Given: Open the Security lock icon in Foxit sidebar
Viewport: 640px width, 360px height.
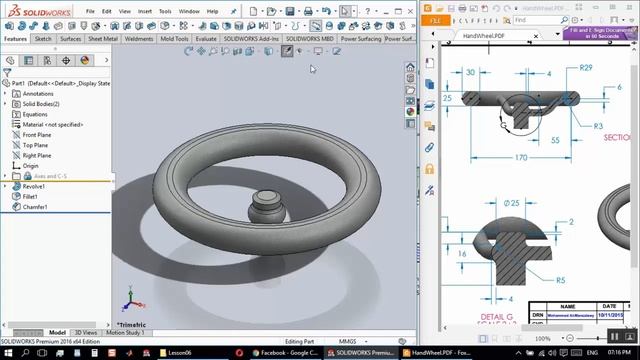Looking at the screenshot, I should click(x=429, y=169).
